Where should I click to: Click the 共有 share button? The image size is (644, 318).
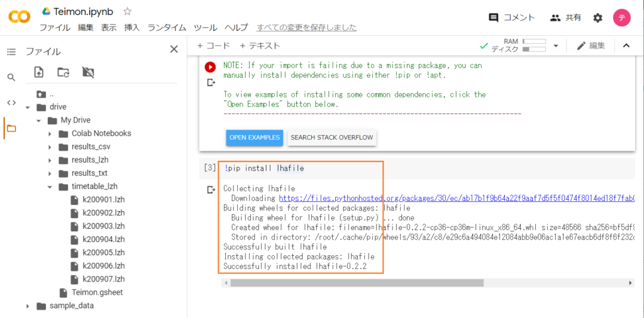click(565, 18)
